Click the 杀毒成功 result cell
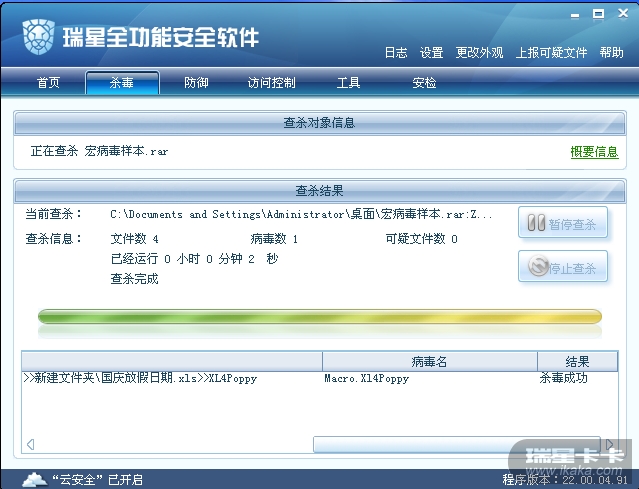 (x=564, y=378)
